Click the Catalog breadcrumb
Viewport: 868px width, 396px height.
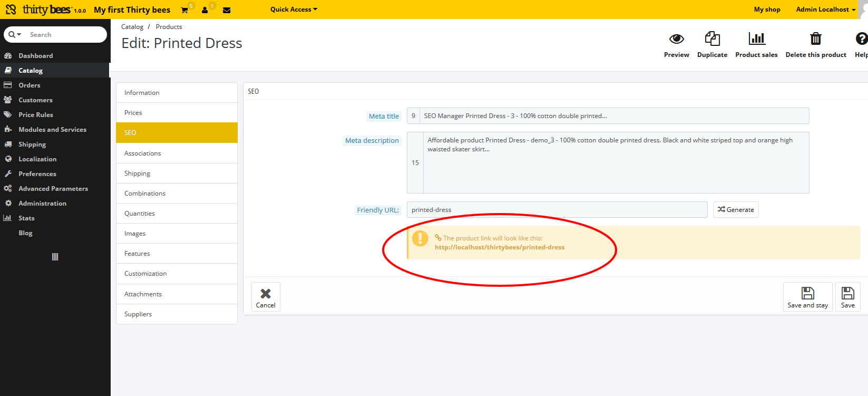point(132,27)
